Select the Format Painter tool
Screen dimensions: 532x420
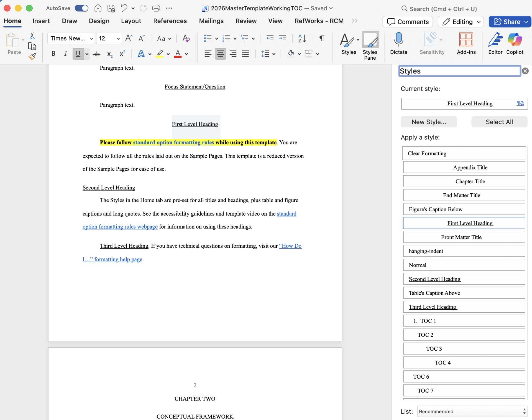pyautogui.click(x=32, y=56)
